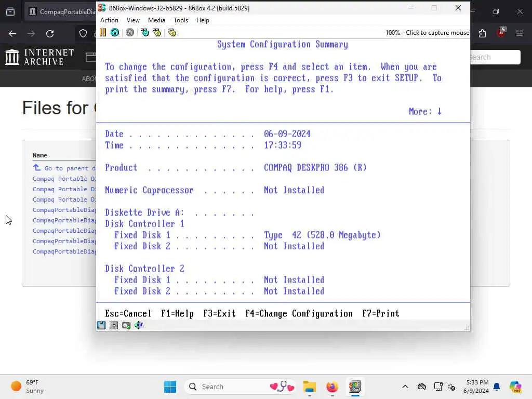
Task: Open Firefox View icon beside tabs
Action: [10, 11]
